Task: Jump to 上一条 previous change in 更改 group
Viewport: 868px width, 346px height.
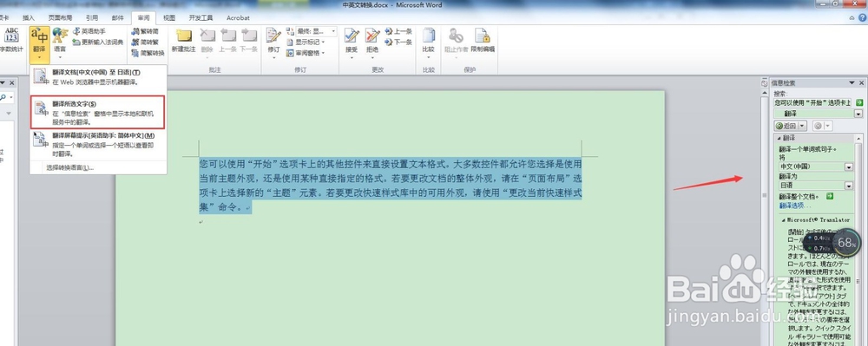Action: point(398,31)
